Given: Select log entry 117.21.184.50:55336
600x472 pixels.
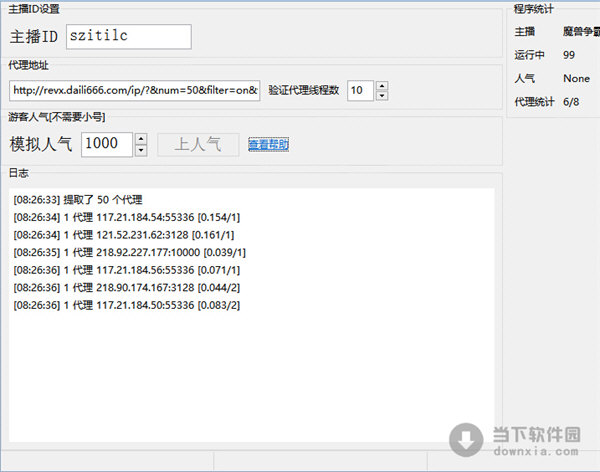Looking at the screenshot, I should point(127,305).
